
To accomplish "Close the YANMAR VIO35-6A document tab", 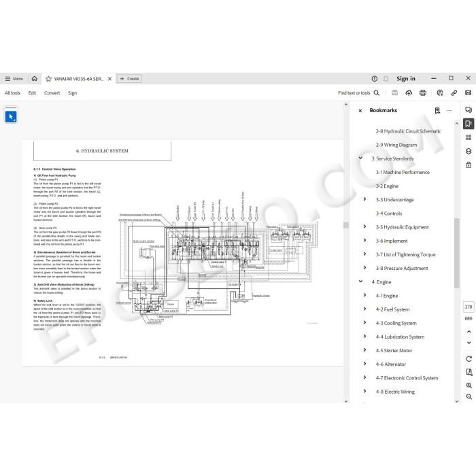I will point(110,79).
